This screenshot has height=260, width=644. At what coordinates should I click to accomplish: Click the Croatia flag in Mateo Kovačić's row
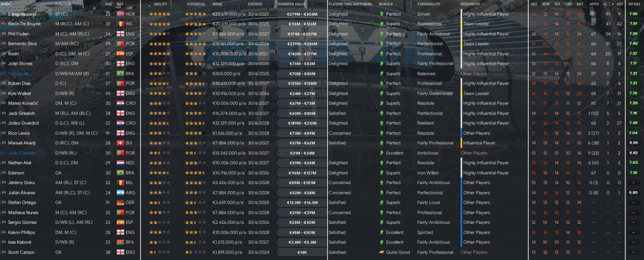(x=120, y=104)
